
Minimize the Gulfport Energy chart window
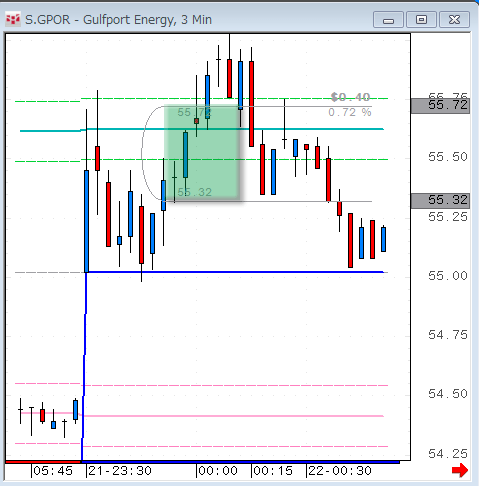click(x=388, y=20)
